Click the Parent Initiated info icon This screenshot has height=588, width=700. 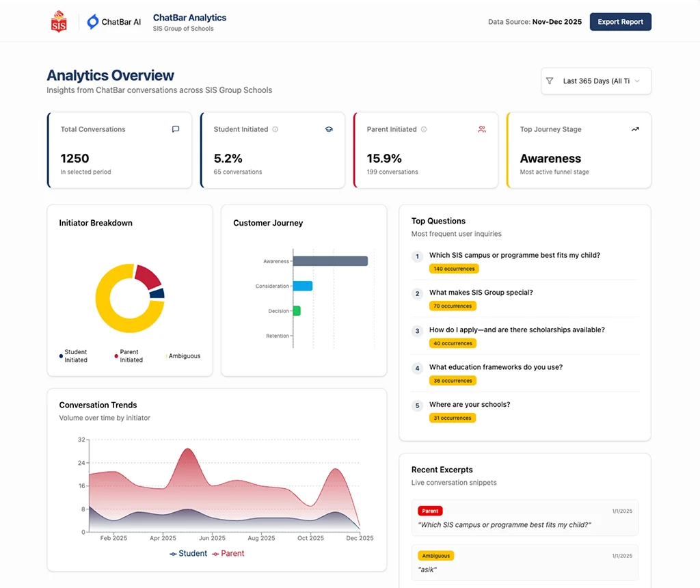(424, 129)
